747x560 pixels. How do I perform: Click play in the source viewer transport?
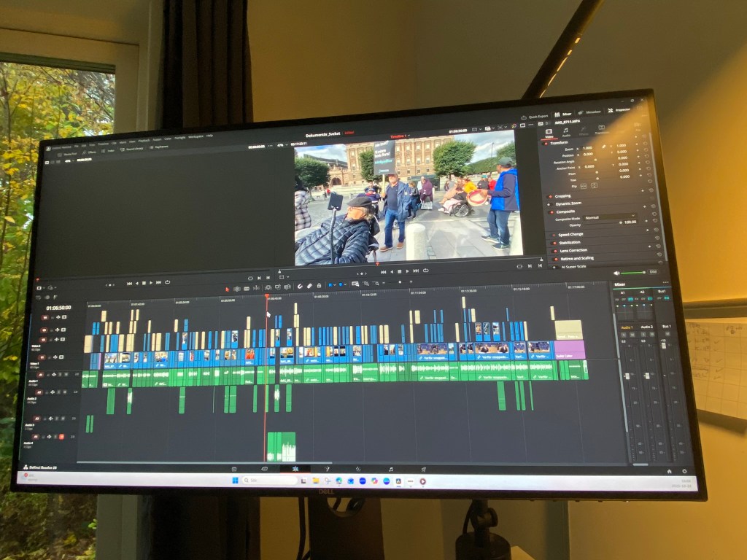click(x=152, y=283)
